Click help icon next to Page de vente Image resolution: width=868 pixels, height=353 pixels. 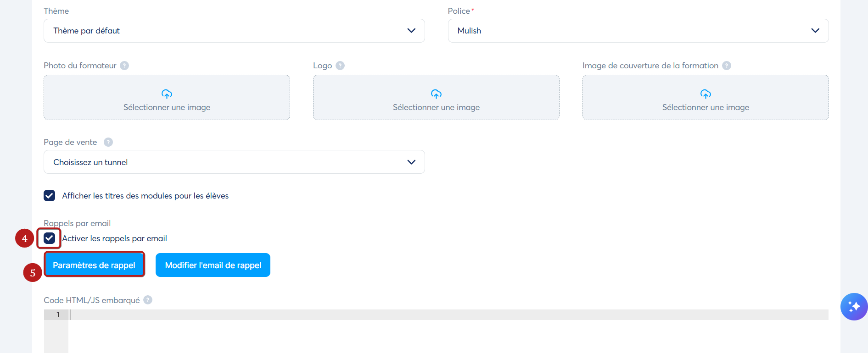point(108,142)
